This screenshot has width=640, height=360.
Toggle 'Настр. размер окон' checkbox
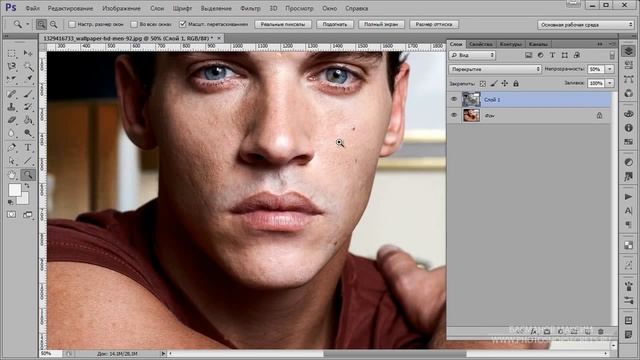coord(72,24)
